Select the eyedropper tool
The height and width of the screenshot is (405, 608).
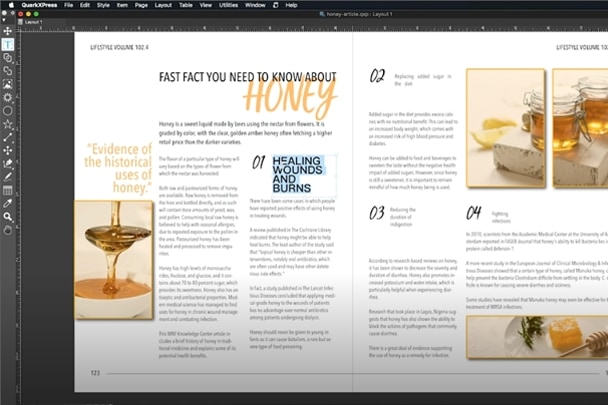tap(7, 203)
